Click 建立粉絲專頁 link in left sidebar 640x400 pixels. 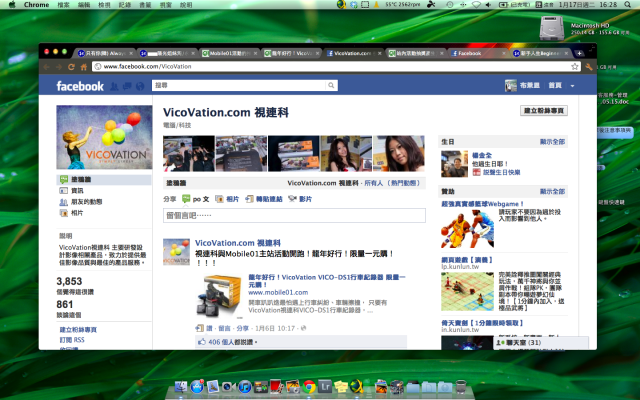(78, 329)
